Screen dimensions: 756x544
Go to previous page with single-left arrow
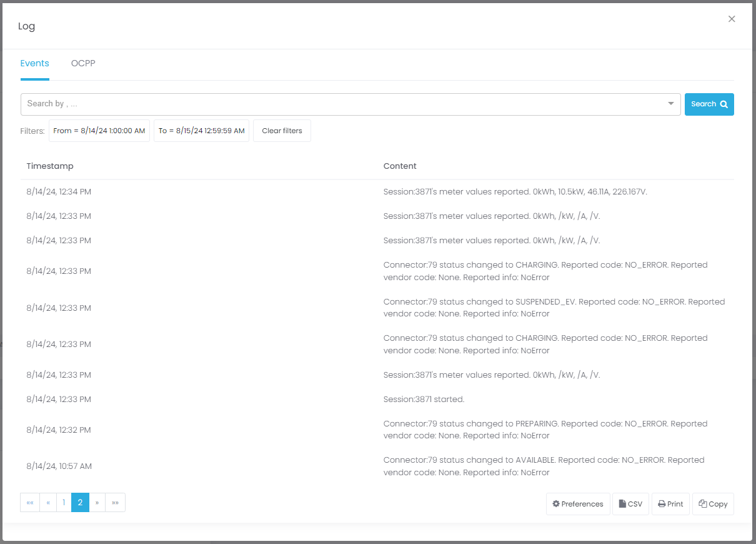point(48,503)
